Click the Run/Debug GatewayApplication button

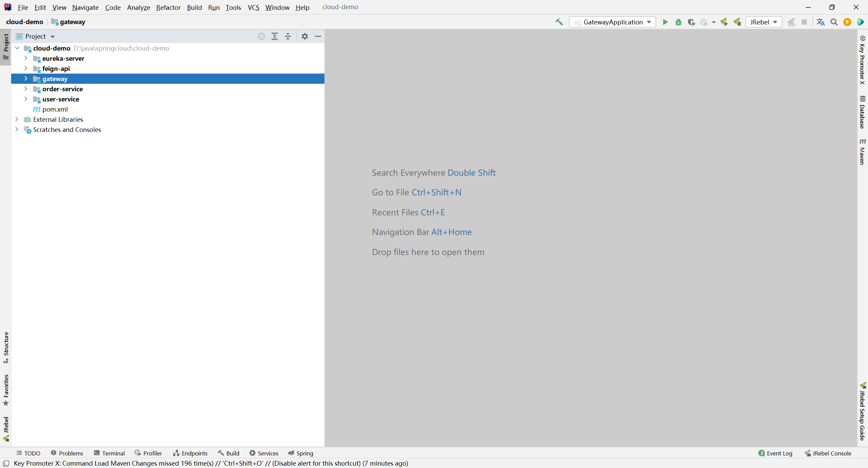click(665, 22)
